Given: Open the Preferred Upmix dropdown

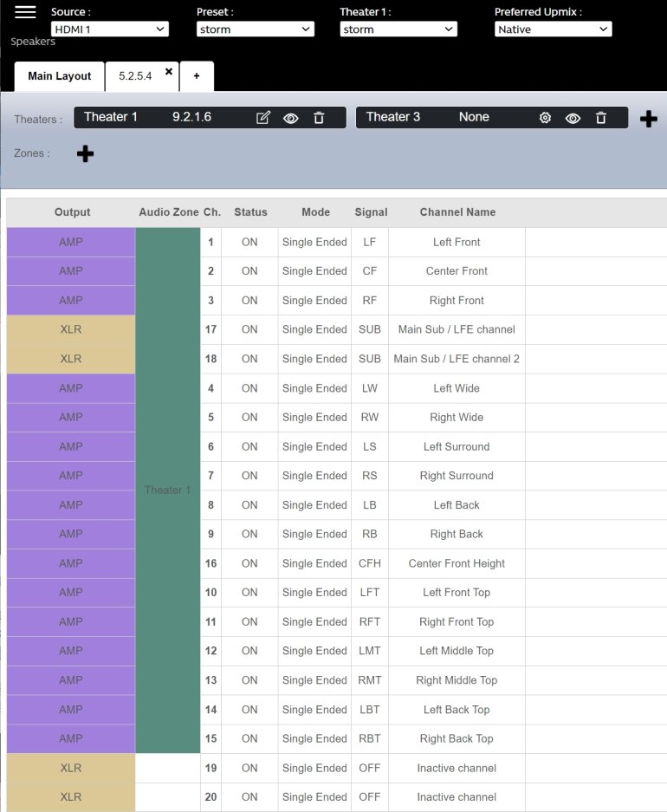Looking at the screenshot, I should 553,29.
